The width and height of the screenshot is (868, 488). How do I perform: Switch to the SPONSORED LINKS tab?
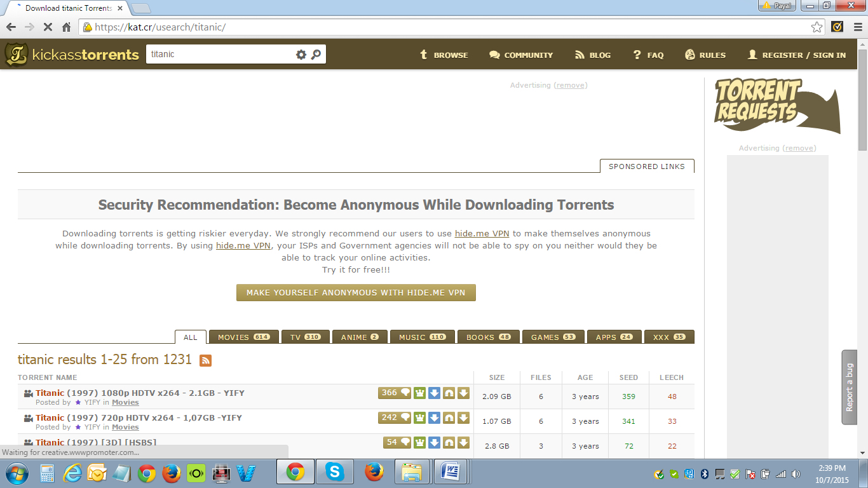point(647,166)
